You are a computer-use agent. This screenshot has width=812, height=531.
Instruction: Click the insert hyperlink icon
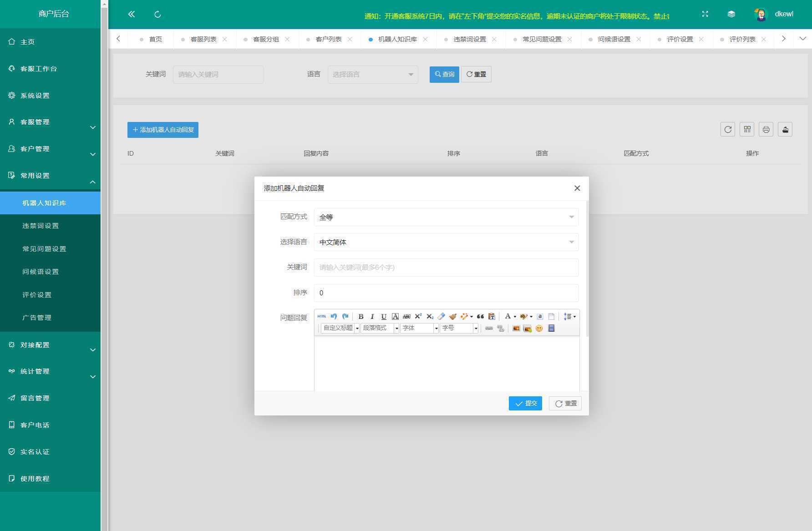click(x=489, y=328)
